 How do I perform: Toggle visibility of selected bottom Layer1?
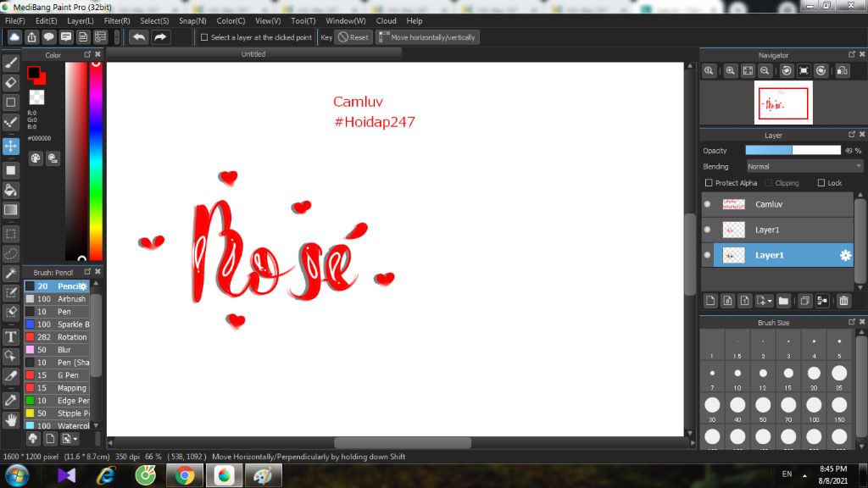tap(708, 255)
